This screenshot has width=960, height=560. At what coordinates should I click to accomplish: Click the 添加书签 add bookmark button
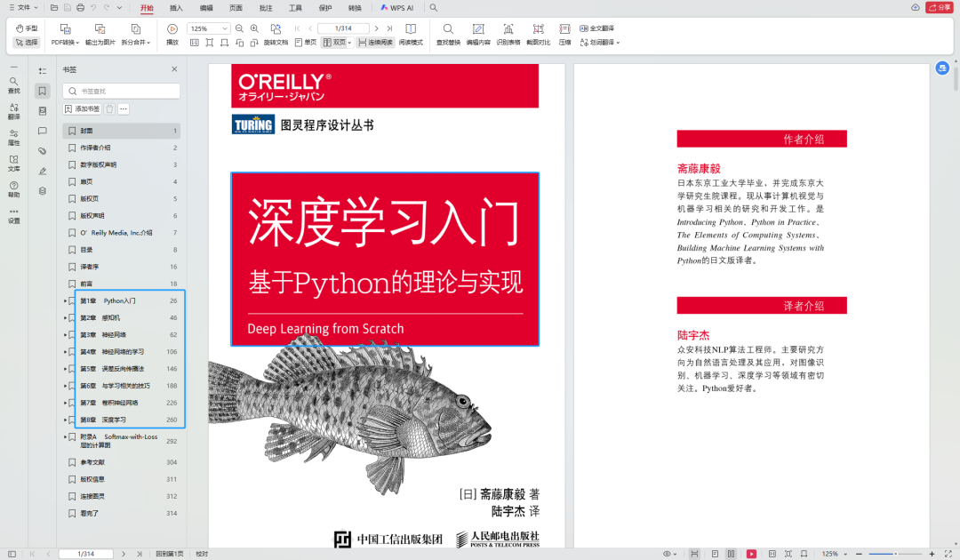(x=82, y=109)
